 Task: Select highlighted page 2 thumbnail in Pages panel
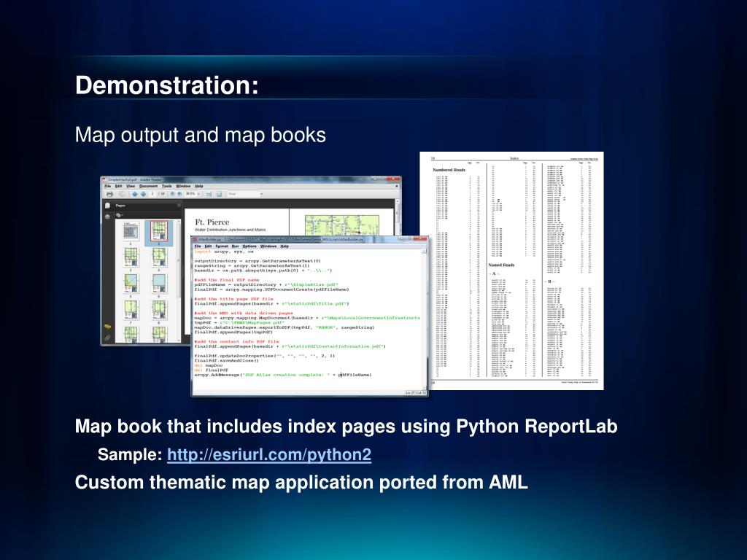pyautogui.click(x=159, y=231)
